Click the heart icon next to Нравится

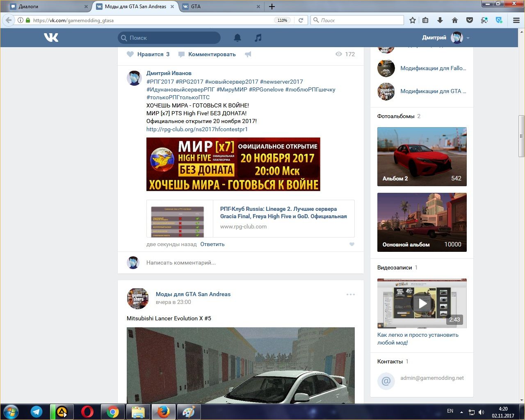pos(130,54)
